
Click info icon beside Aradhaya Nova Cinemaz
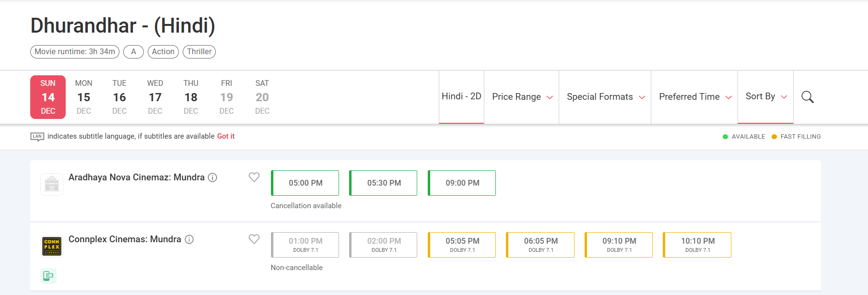[x=212, y=177]
